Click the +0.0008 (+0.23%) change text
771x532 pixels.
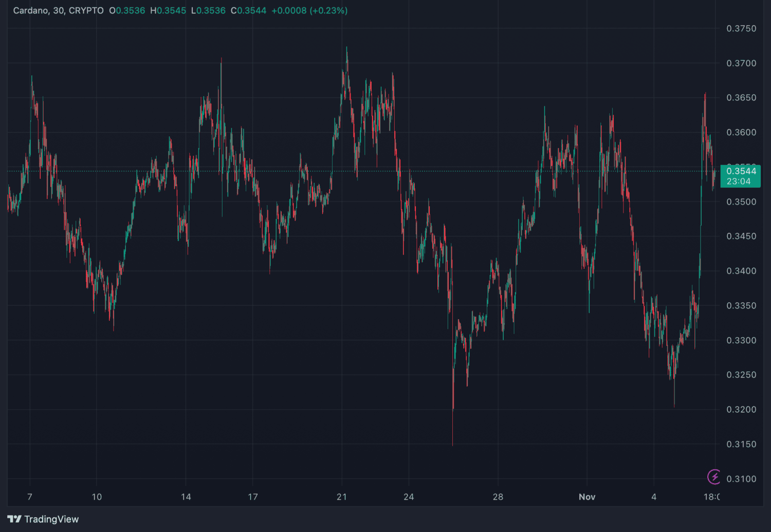tap(309, 11)
